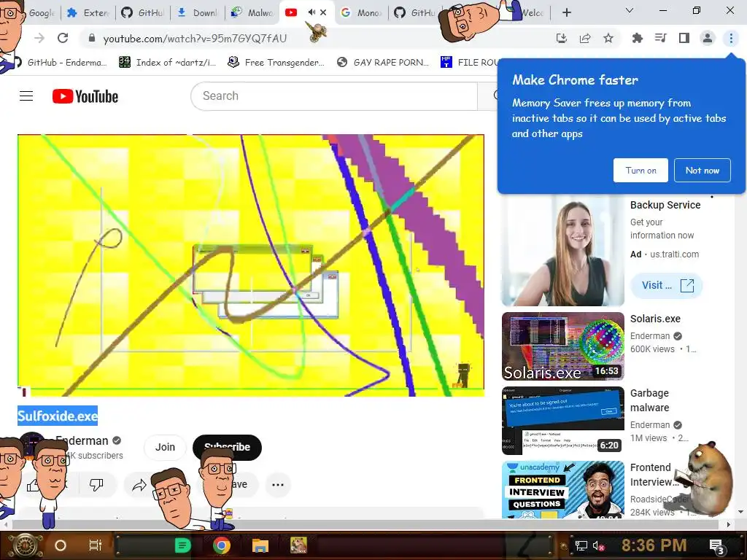Mute the YouTube tab audio icon
The width and height of the screenshot is (747, 560).
coord(311,12)
